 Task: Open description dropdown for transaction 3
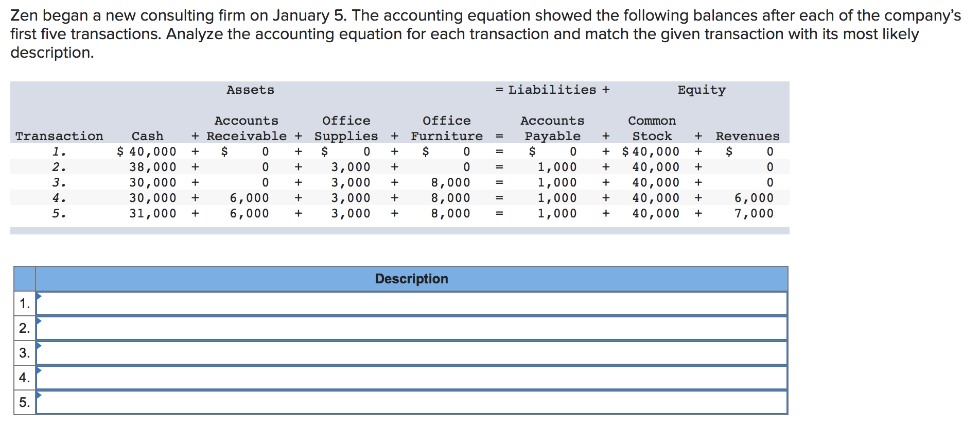point(412,353)
